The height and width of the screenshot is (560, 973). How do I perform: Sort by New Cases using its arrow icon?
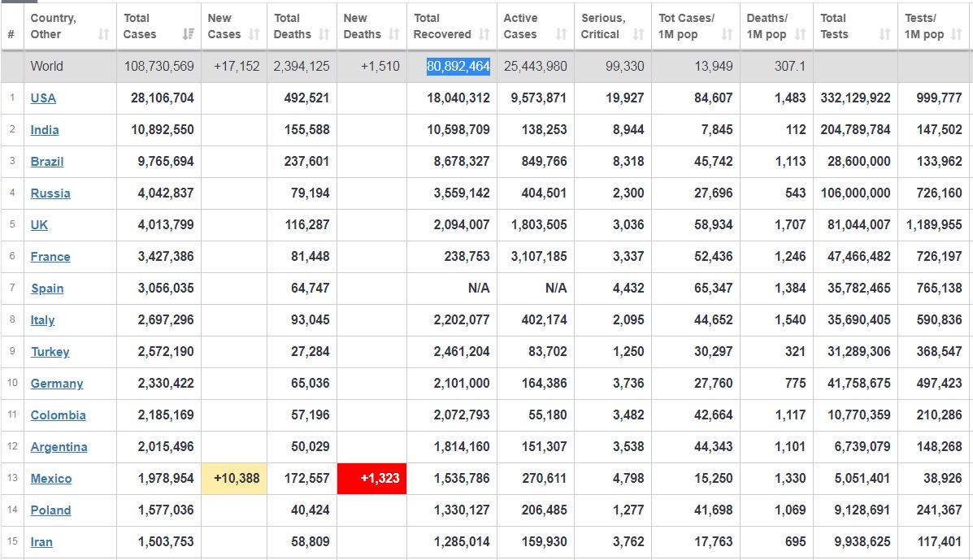tap(254, 34)
